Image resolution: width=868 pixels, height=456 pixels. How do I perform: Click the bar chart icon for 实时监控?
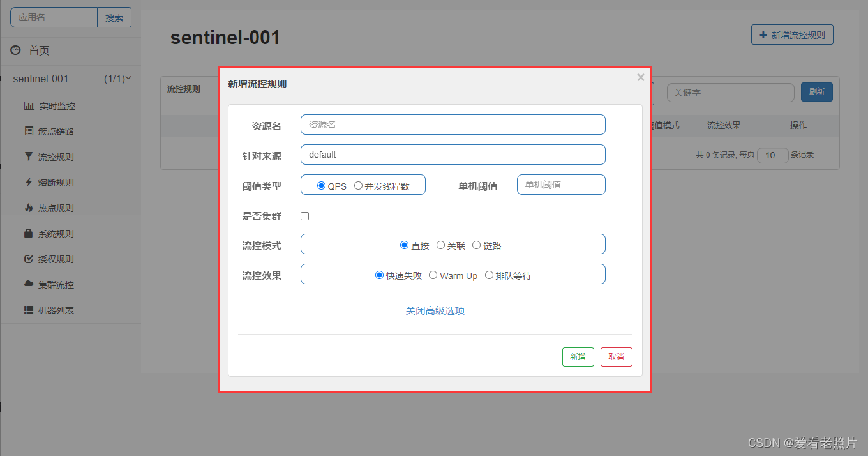(x=29, y=106)
